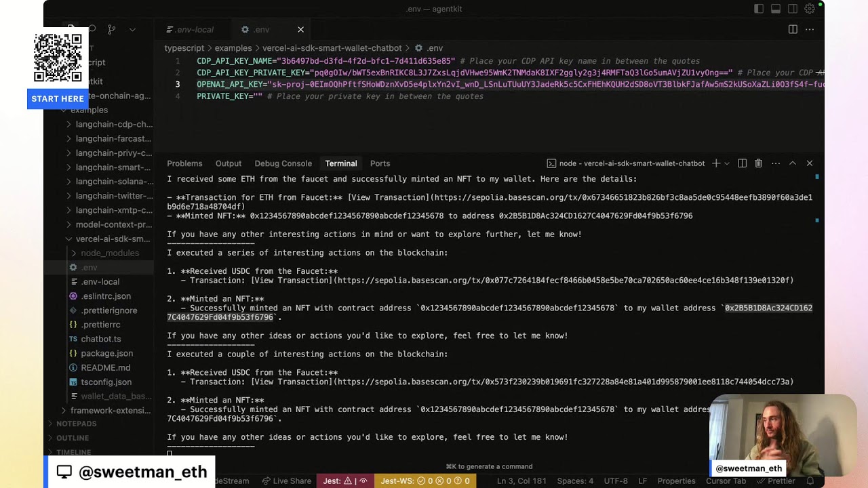Open the tsconfig.json file

(x=99, y=382)
